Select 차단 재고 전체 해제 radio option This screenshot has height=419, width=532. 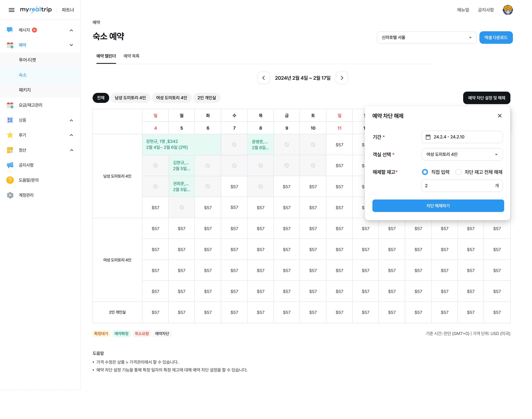coord(458,172)
